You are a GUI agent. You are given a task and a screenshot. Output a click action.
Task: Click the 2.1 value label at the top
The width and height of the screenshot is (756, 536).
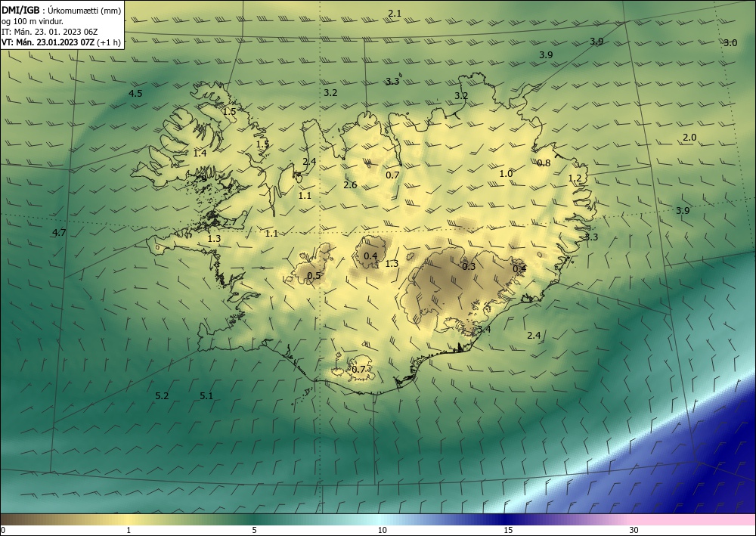395,14
